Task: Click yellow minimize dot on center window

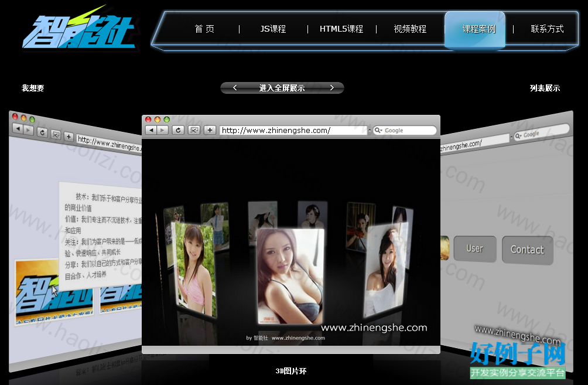Action: point(158,120)
